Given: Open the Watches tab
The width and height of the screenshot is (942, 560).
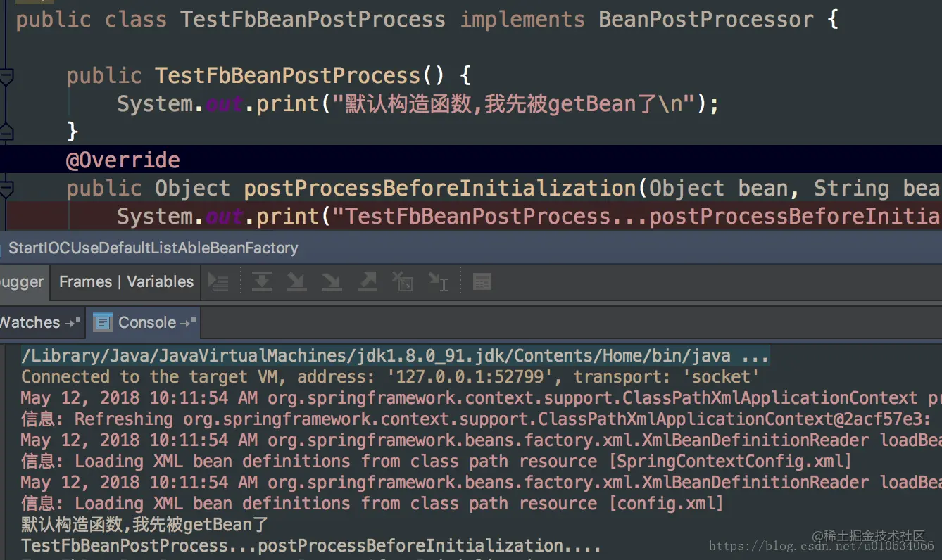Looking at the screenshot, I should coord(41,323).
